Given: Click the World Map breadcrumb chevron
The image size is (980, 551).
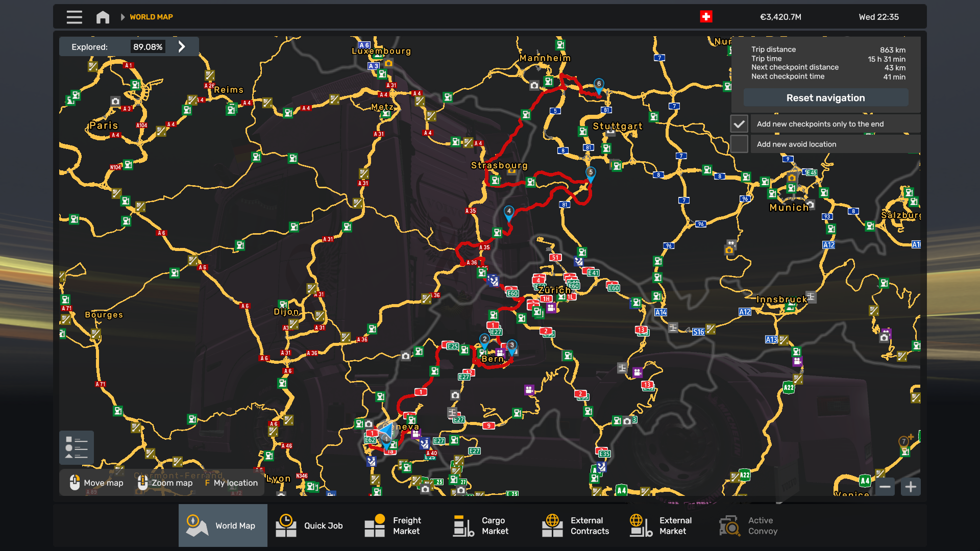Looking at the screenshot, I should point(122,17).
